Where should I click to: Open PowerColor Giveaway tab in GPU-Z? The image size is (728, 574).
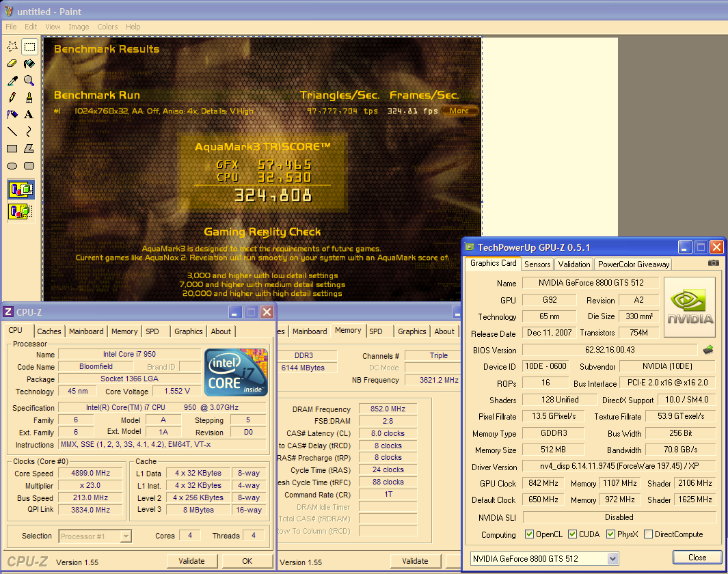pos(634,264)
